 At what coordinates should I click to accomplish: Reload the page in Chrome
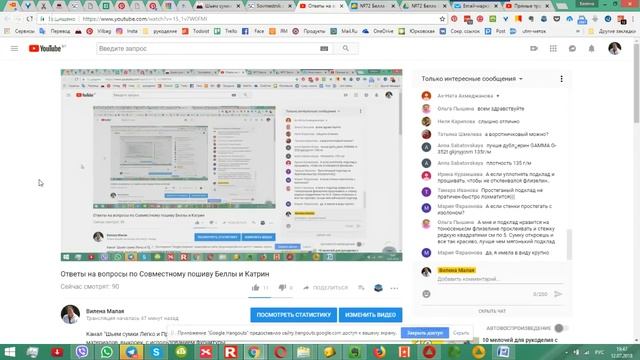pos(30,19)
